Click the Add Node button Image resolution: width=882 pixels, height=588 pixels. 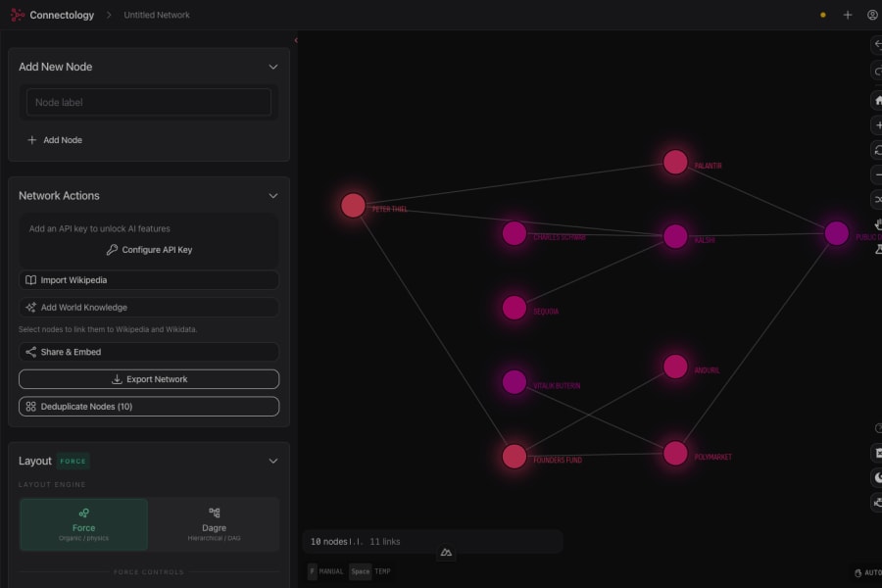tap(55, 140)
